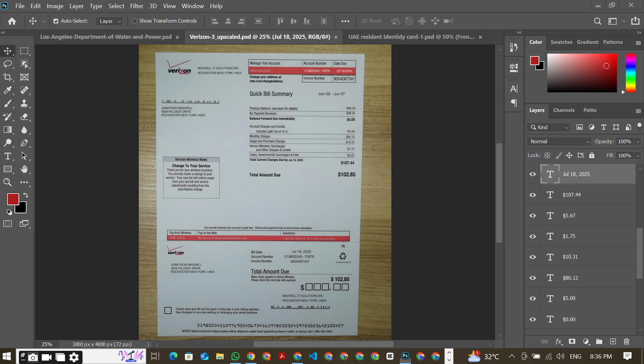Screen dimensions: 644x364
Task: Switch to the Channels tab
Action: click(x=563, y=110)
